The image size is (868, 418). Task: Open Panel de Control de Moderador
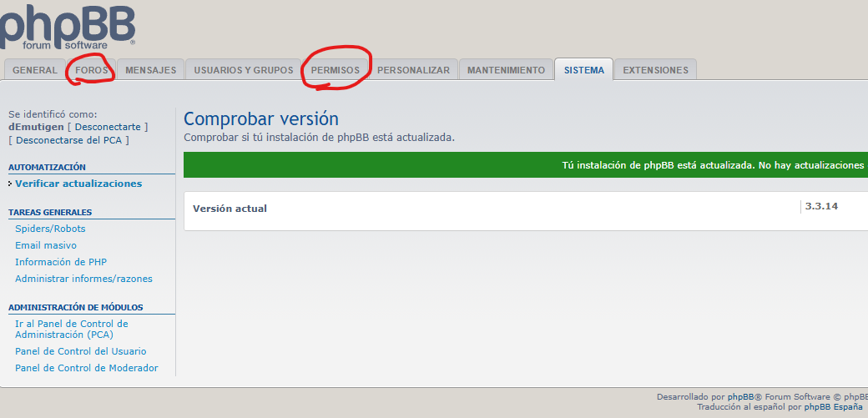click(x=86, y=368)
